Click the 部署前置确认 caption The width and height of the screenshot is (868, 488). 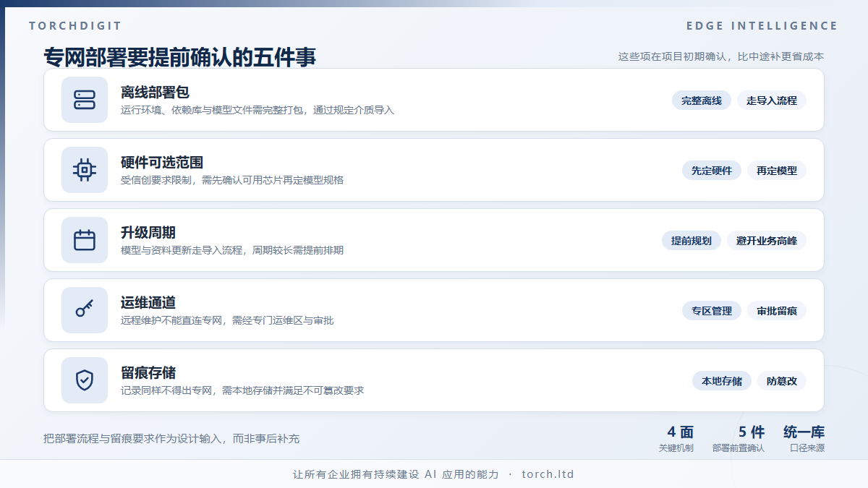coord(739,448)
